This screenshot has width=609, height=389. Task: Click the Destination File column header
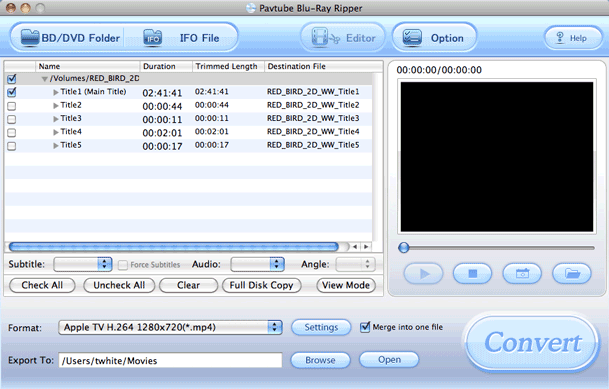(323, 66)
